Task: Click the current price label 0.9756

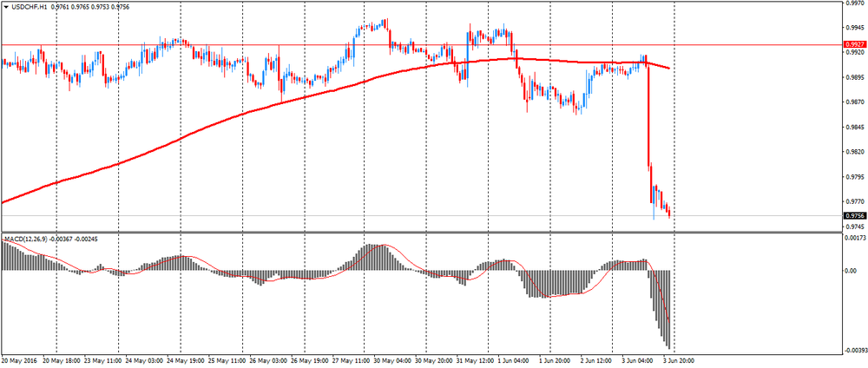Action: point(854,215)
